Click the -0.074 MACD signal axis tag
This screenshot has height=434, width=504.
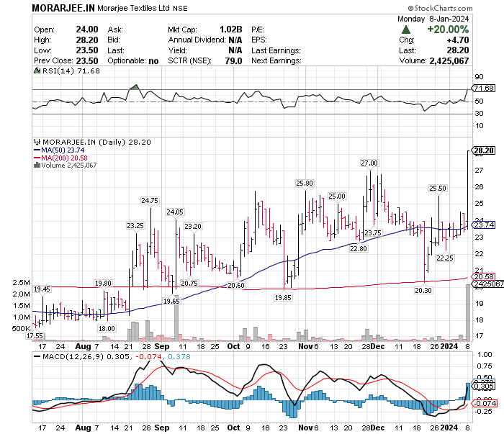484,404
